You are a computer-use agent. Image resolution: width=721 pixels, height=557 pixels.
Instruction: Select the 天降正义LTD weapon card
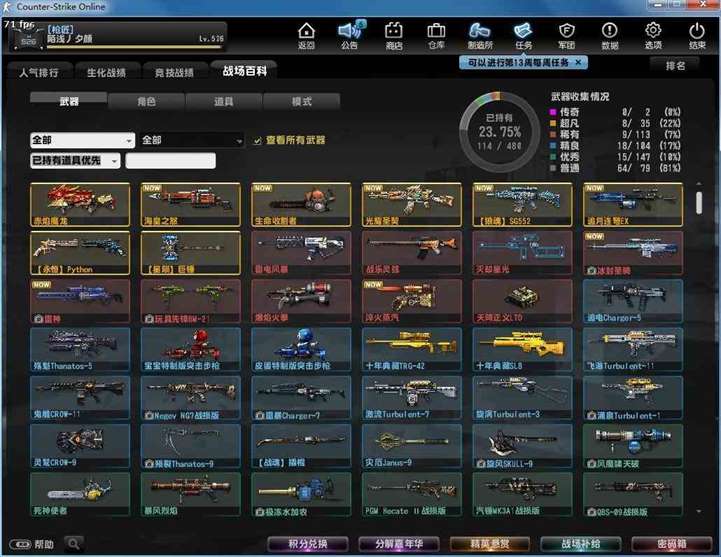pos(522,301)
